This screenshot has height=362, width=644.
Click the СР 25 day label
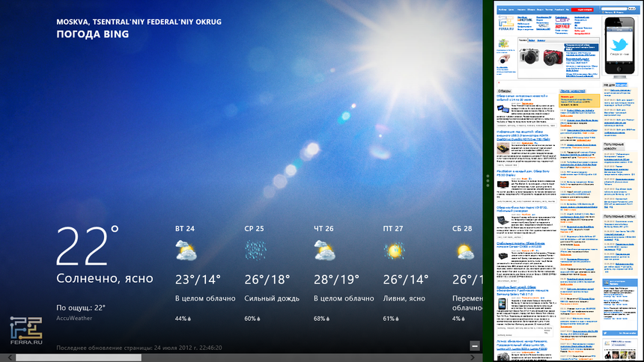tap(255, 229)
